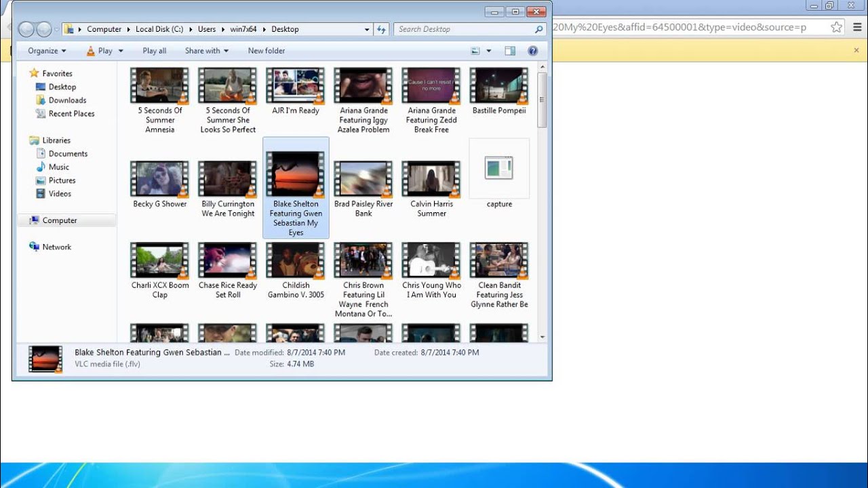Image resolution: width=868 pixels, height=488 pixels.
Task: Navigate to Users breadcrumb
Action: click(207, 29)
